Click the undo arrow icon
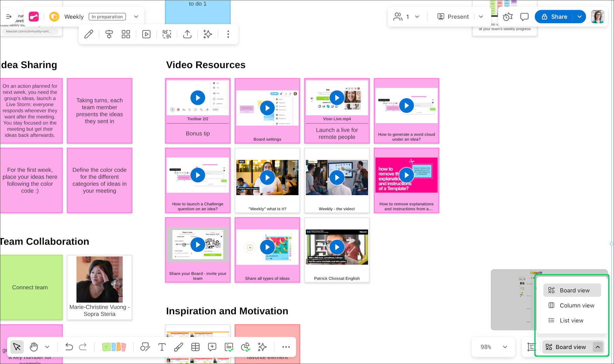The image size is (614, 364). (x=69, y=347)
